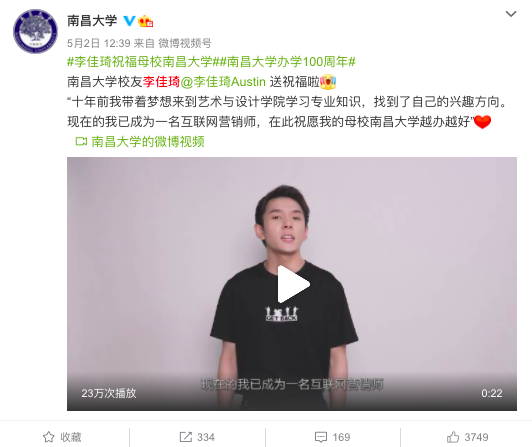Image resolution: width=532 pixels, height=447 pixels.
Task: Open comments via speech bubble icon 169
Action: 321,437
